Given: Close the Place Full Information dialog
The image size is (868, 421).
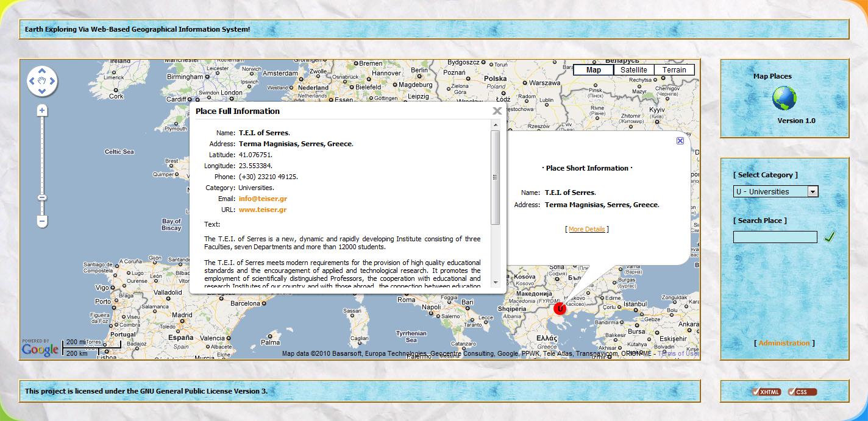Looking at the screenshot, I should coord(497,111).
